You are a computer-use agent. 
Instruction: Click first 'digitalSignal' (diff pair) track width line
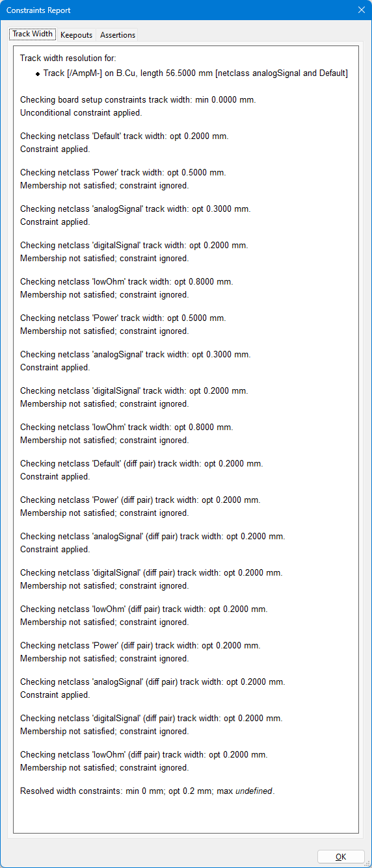[152, 573]
